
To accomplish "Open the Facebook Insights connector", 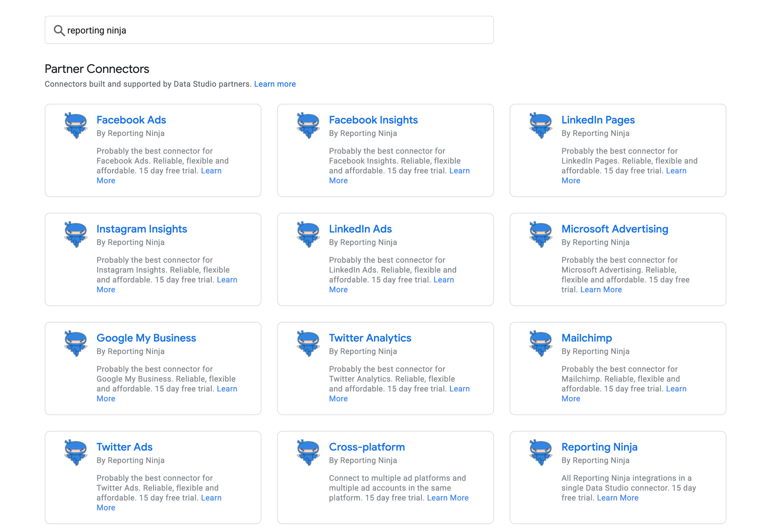I will (x=373, y=120).
